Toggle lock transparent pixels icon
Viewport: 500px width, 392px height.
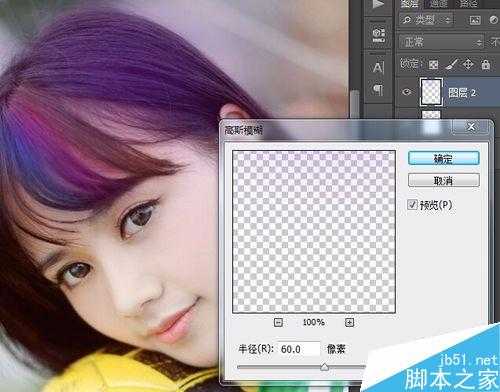coord(433,64)
